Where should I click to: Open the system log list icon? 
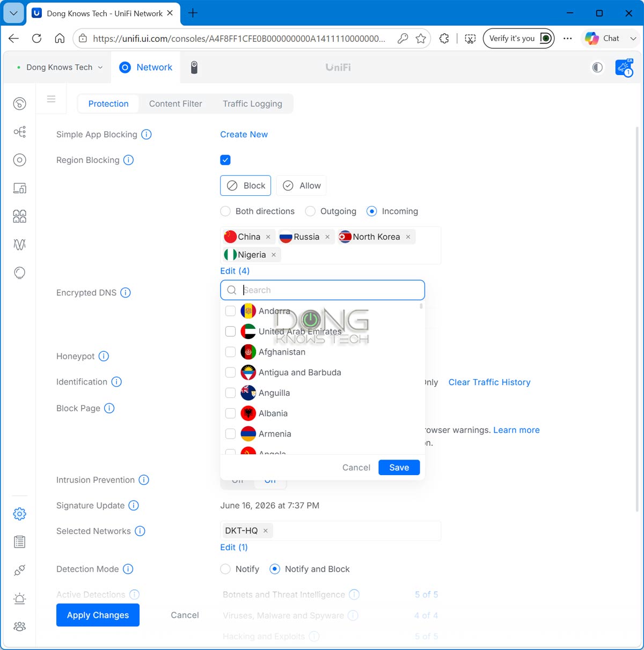pyautogui.click(x=20, y=542)
